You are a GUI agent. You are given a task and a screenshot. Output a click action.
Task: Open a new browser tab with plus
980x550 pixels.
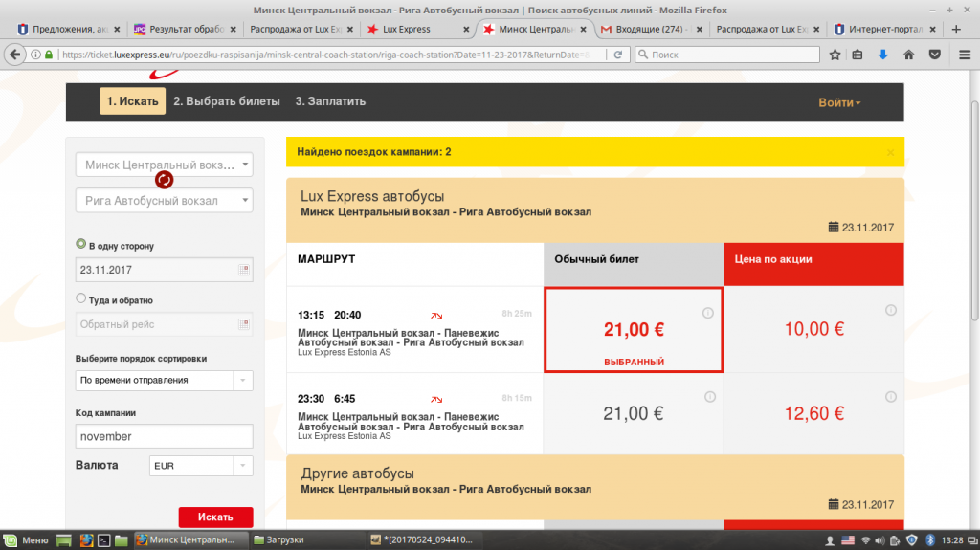956,29
